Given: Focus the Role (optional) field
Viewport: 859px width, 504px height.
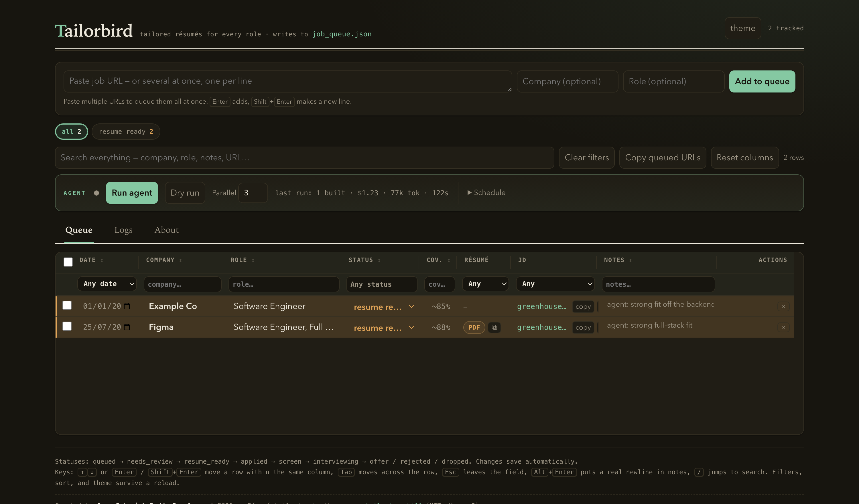Looking at the screenshot, I should (x=673, y=82).
